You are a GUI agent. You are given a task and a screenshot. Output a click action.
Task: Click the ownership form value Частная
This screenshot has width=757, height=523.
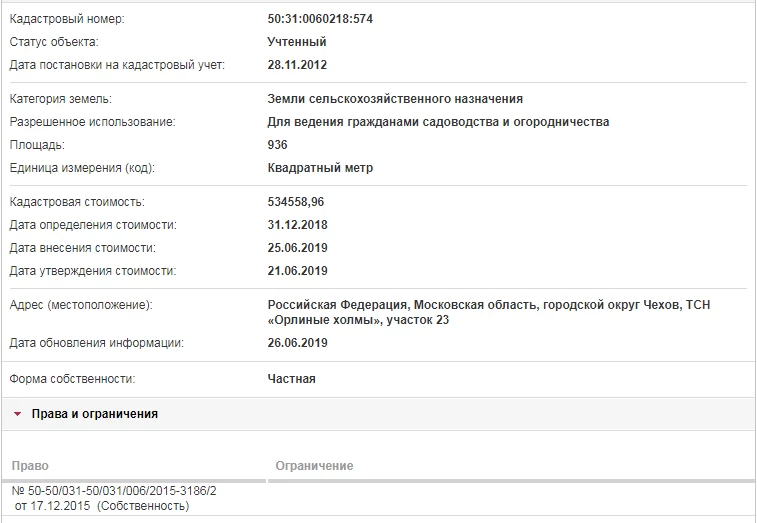pyautogui.click(x=291, y=379)
